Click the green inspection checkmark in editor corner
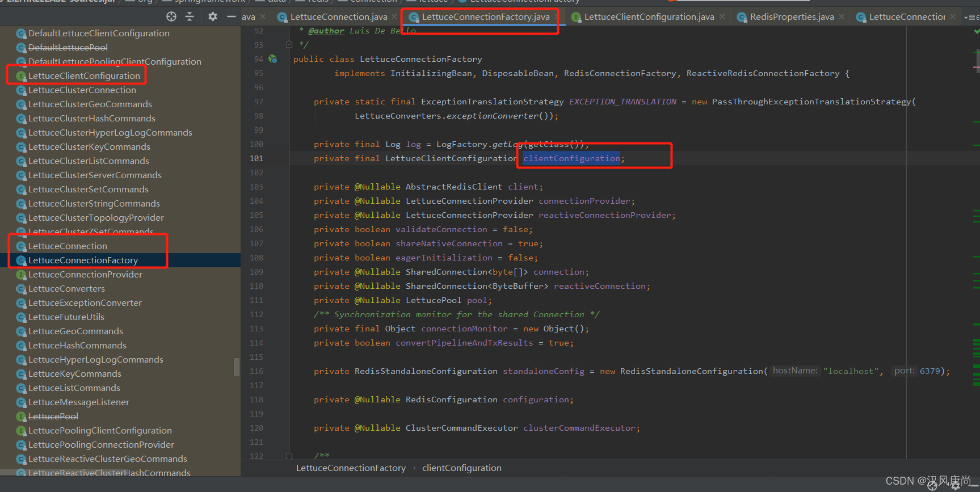The height and width of the screenshot is (492, 980). point(976,31)
